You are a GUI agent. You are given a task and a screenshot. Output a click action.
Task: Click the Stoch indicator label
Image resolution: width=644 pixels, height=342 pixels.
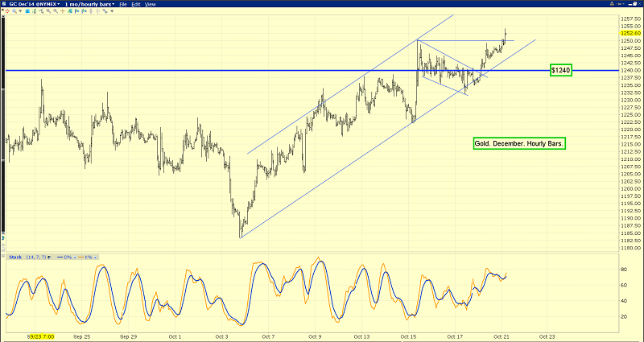pyautogui.click(x=15, y=258)
